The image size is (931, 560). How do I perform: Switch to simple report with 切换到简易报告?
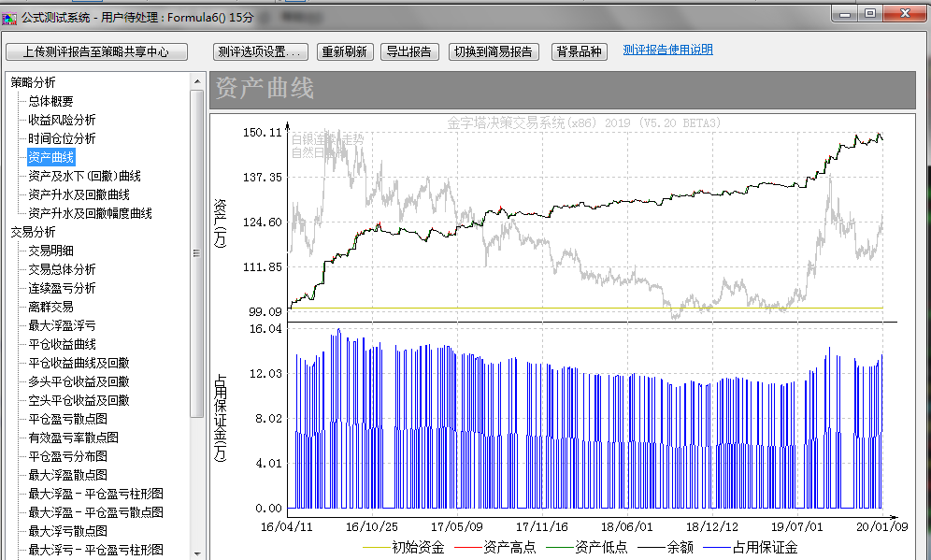click(x=494, y=52)
